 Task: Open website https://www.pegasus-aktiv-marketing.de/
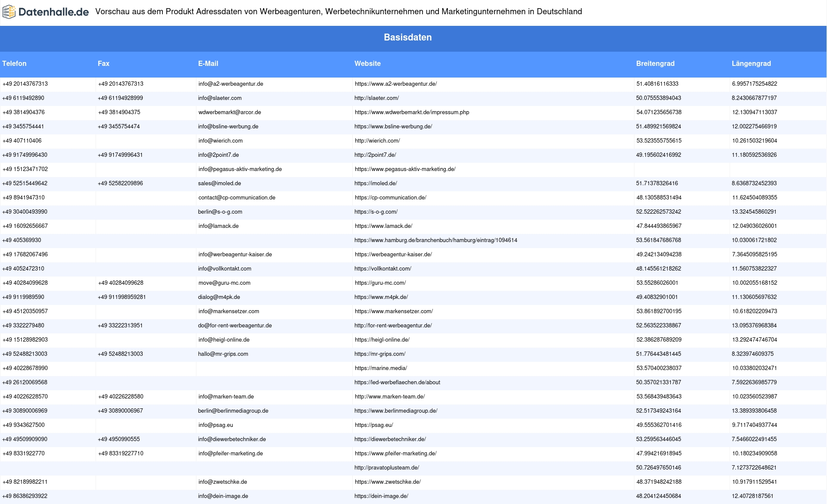[x=405, y=169]
